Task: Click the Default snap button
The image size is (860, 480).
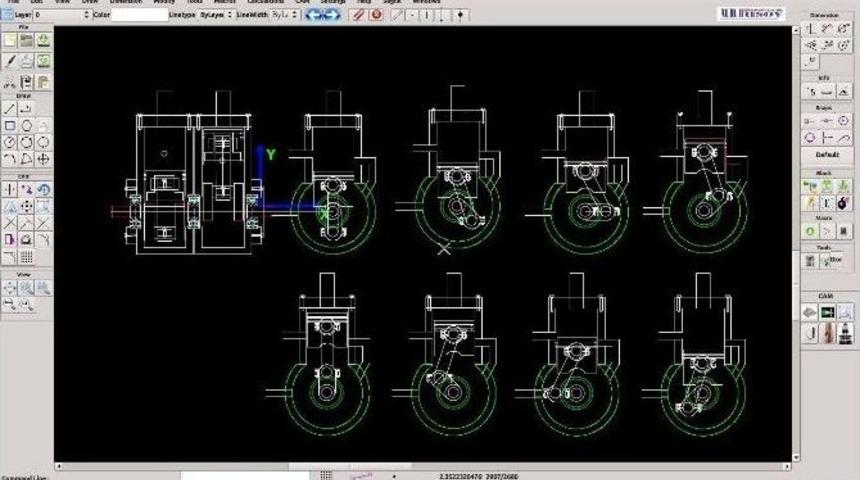Action: pyautogui.click(x=827, y=155)
